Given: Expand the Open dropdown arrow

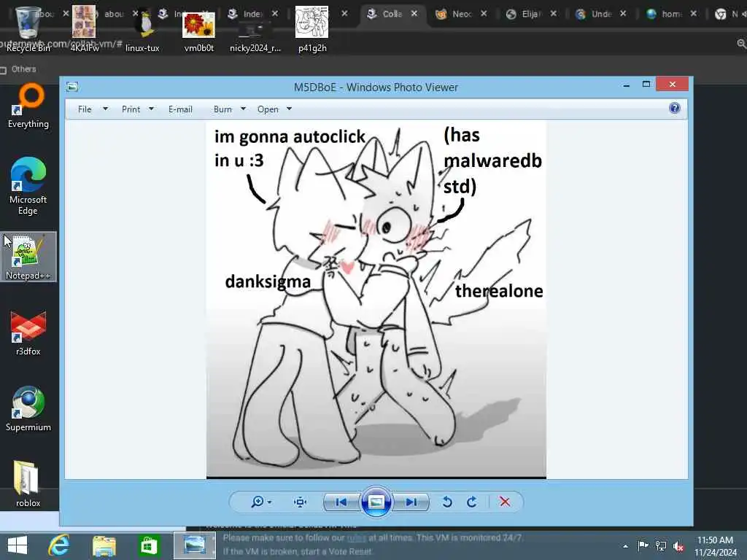Looking at the screenshot, I should (x=289, y=109).
